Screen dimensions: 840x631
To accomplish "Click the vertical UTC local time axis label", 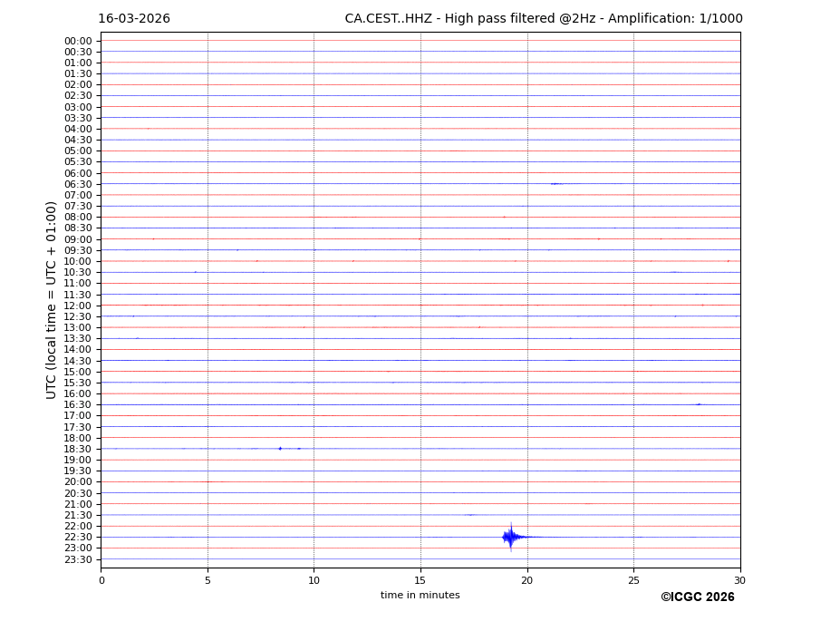I will (x=52, y=299).
